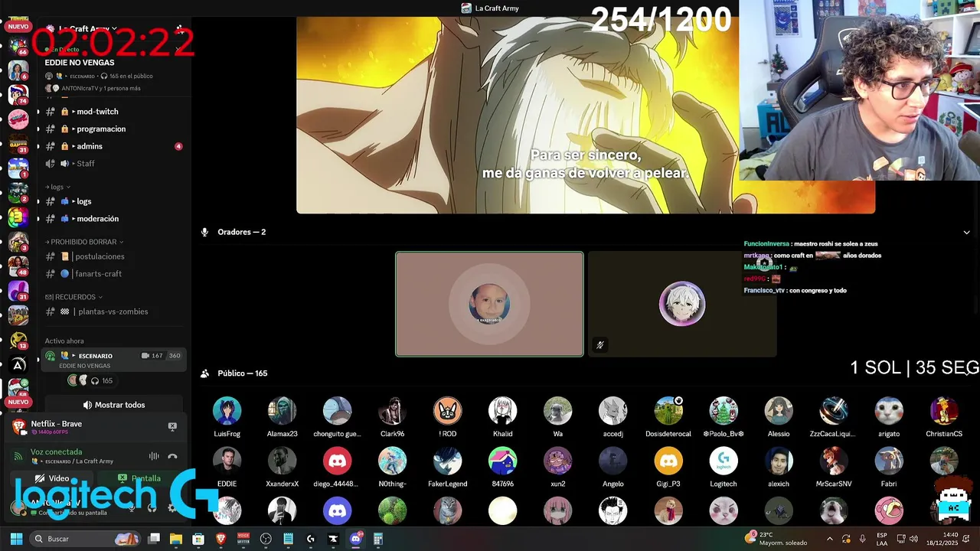This screenshot has width=980, height=551.
Task: Open Voicemeeter from taskbar
Action: 243,539
